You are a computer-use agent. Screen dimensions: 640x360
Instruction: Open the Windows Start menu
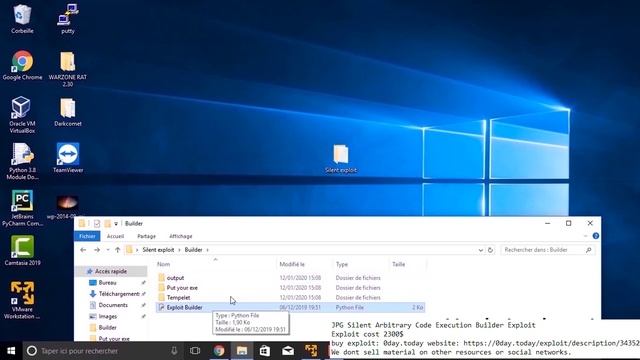pos(11,351)
